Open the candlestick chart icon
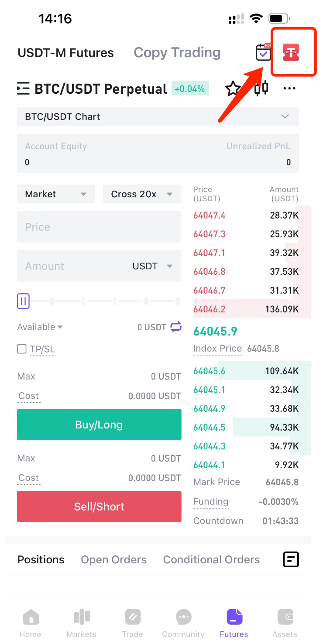 click(261, 89)
